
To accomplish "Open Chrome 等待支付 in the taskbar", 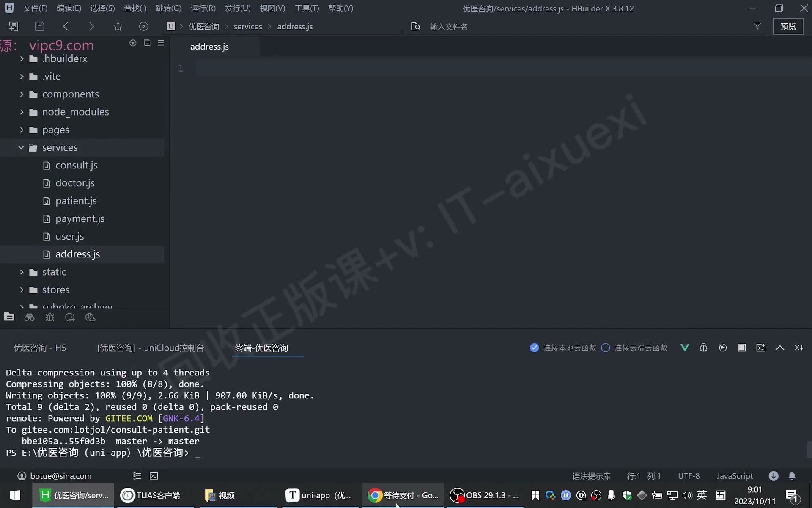I will click(403, 495).
